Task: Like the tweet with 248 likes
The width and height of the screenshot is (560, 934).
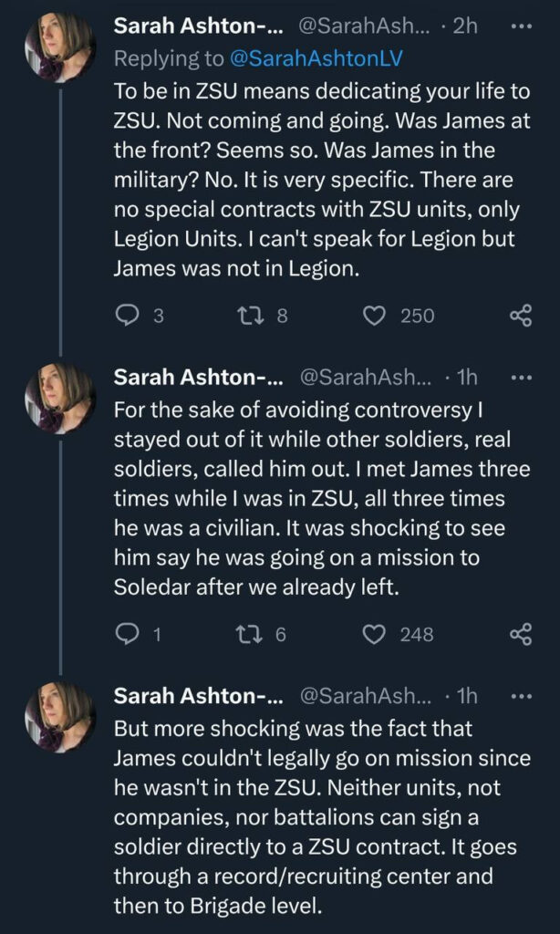Action: click(374, 634)
